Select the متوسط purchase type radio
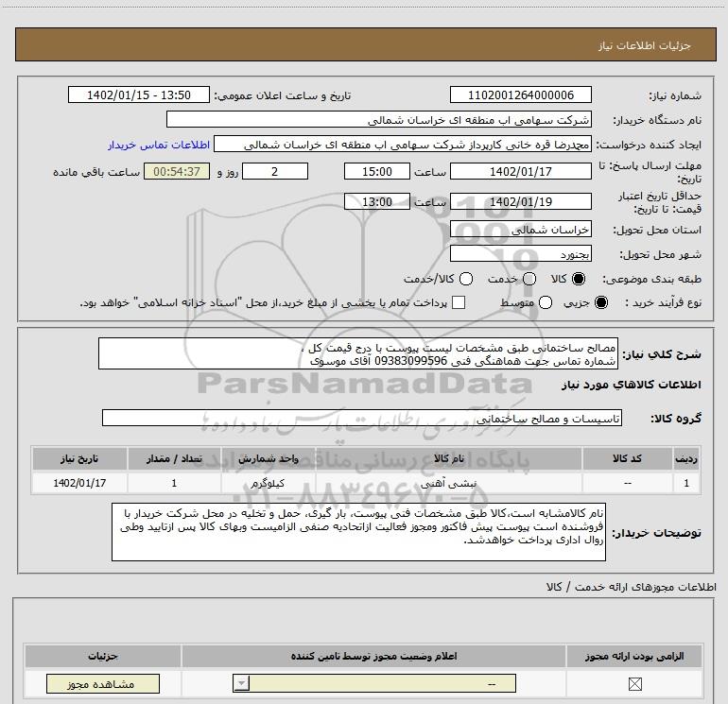 546,302
